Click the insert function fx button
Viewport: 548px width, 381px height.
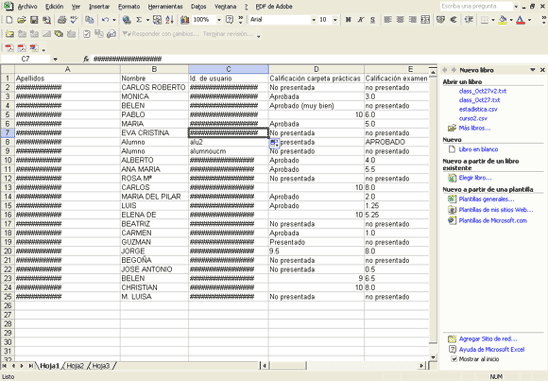click(x=86, y=59)
